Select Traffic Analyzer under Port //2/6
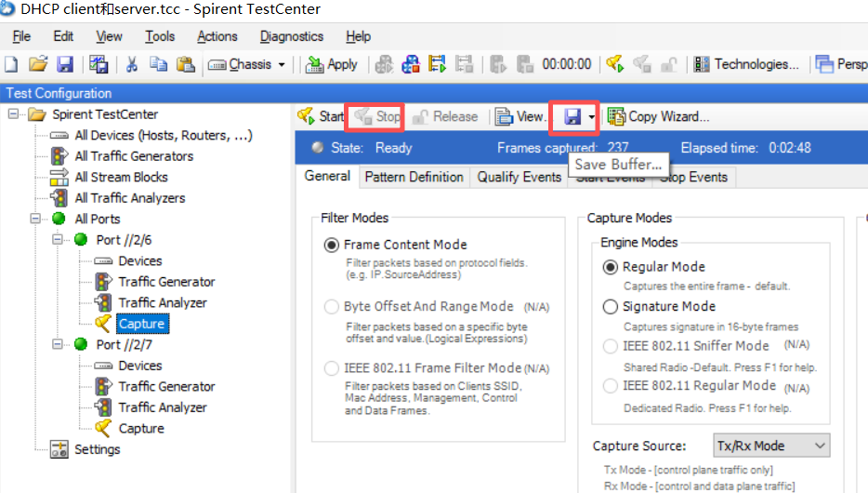This screenshot has height=493, width=868. 163,303
